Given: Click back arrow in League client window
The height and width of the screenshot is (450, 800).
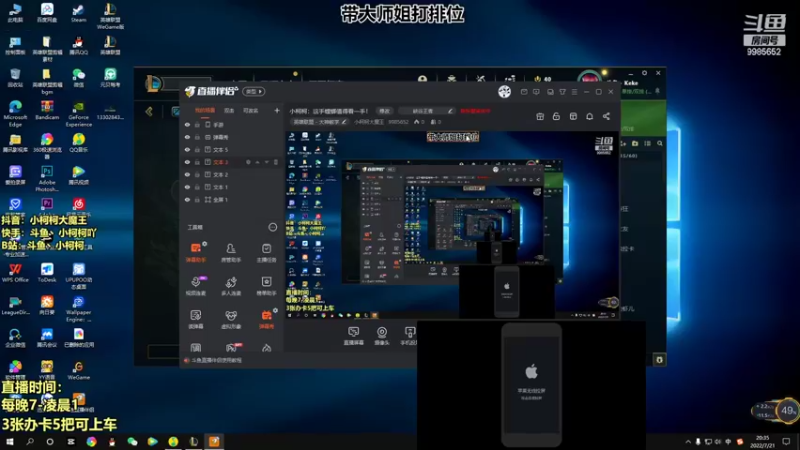Looking at the screenshot, I should (149, 111).
